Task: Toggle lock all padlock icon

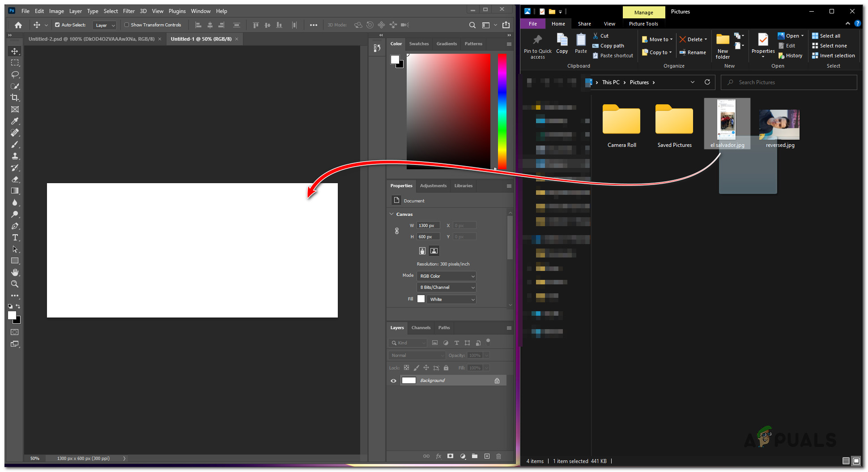Action: 446,368
